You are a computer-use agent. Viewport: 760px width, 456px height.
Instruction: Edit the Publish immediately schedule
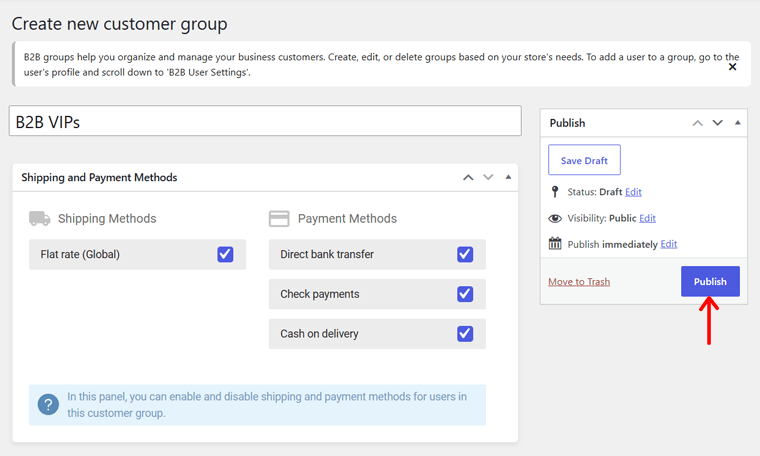(x=668, y=244)
